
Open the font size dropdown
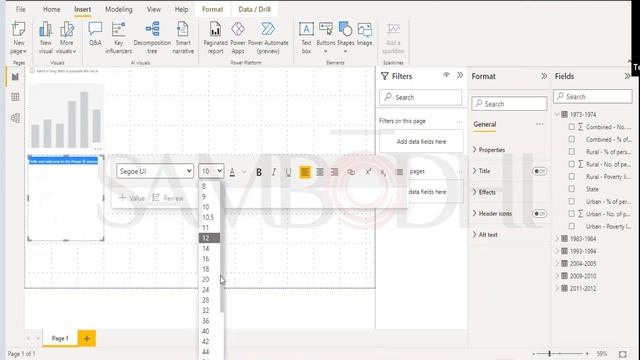(211, 171)
